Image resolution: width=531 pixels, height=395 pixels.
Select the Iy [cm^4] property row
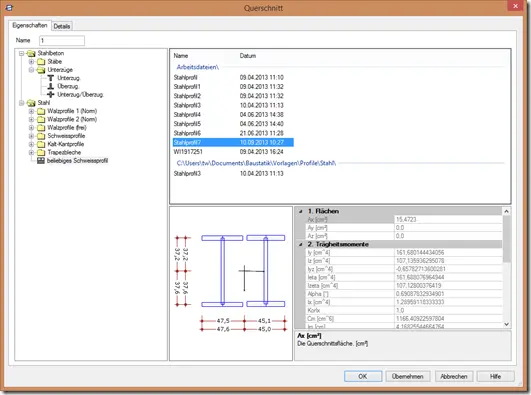(x=404, y=253)
